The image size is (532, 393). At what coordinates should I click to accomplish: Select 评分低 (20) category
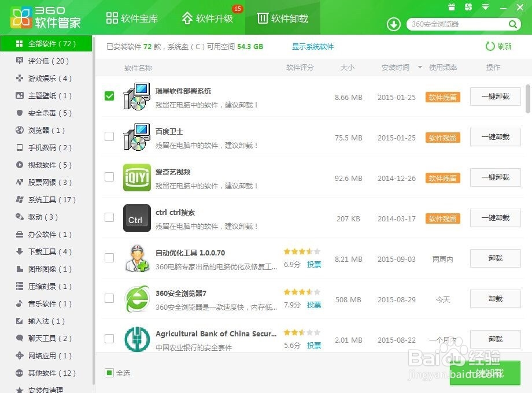[46, 61]
